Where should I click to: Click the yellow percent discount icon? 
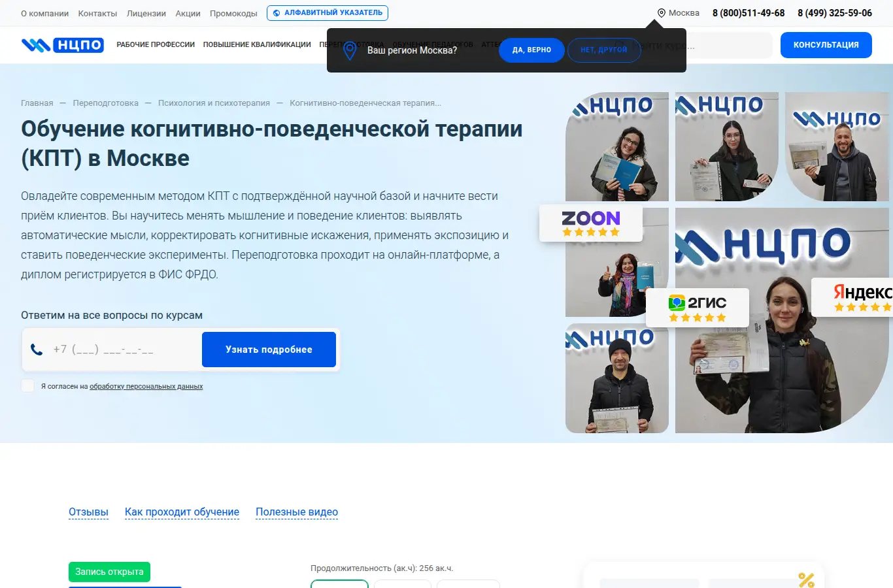pyautogui.click(x=806, y=580)
